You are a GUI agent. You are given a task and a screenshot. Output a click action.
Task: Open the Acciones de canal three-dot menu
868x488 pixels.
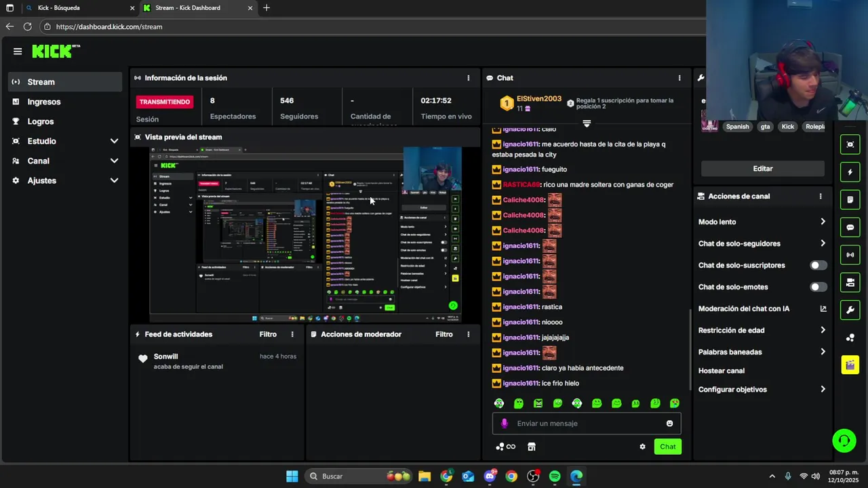tap(821, 197)
